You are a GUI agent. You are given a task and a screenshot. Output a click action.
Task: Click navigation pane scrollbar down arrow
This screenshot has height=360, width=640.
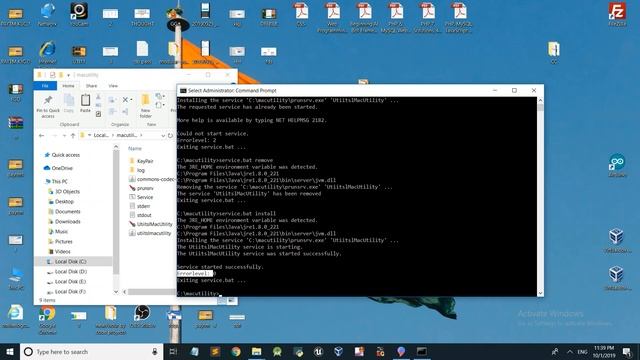116,291
